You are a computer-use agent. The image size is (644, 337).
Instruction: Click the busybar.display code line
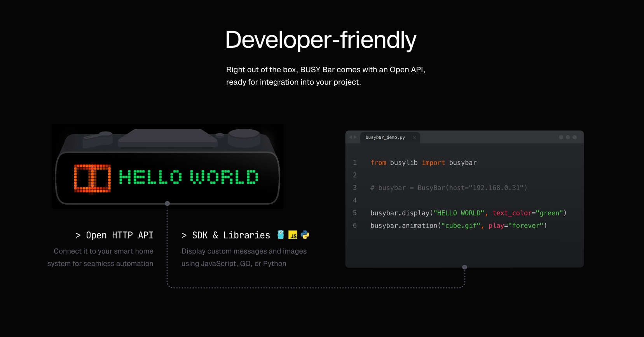coord(468,213)
